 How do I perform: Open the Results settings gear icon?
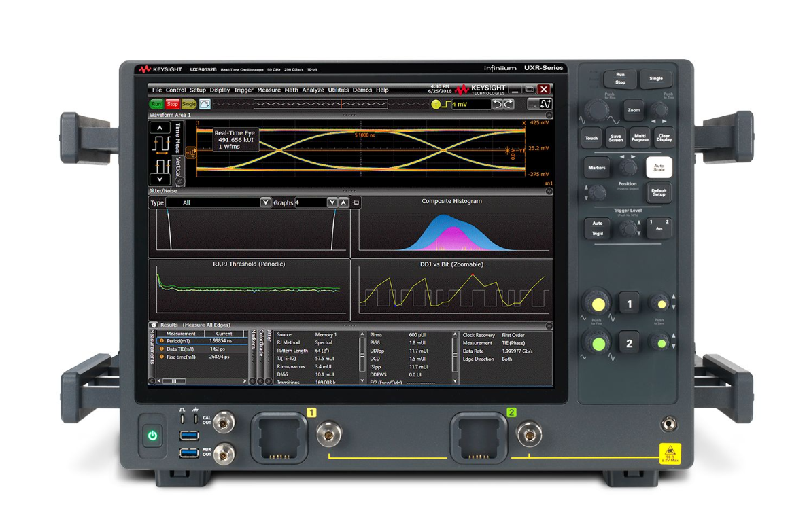pos(154,325)
